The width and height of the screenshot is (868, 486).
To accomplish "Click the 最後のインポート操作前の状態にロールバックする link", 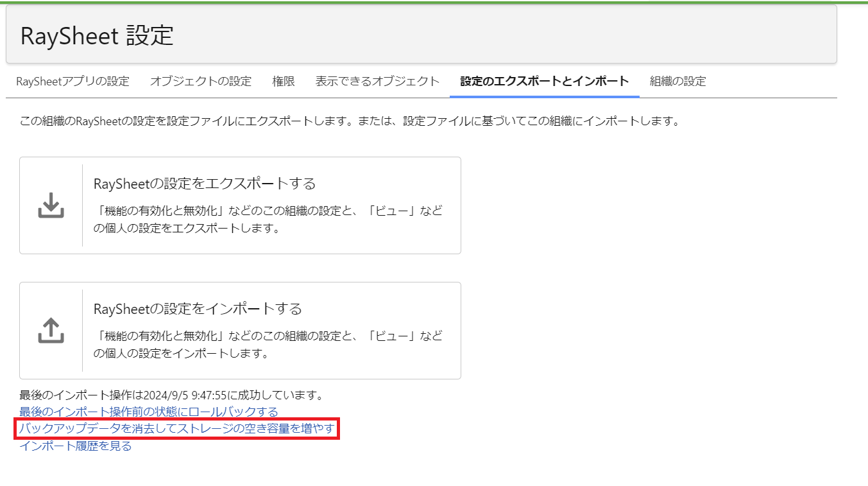I will 149,412.
